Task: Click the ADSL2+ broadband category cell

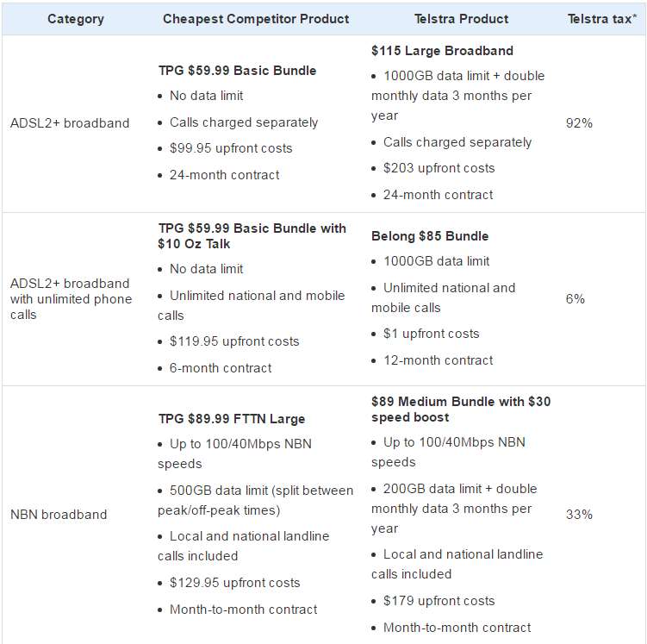Action: click(70, 123)
